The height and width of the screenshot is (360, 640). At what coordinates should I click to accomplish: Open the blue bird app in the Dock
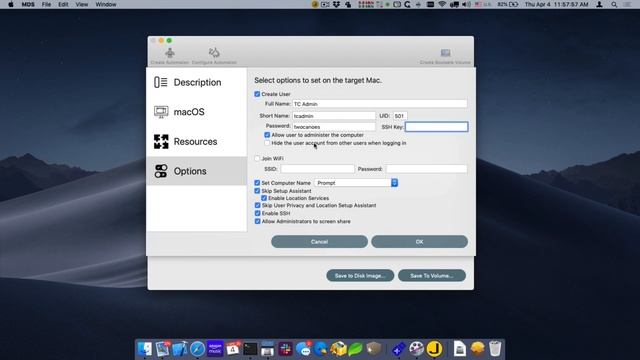point(321,349)
